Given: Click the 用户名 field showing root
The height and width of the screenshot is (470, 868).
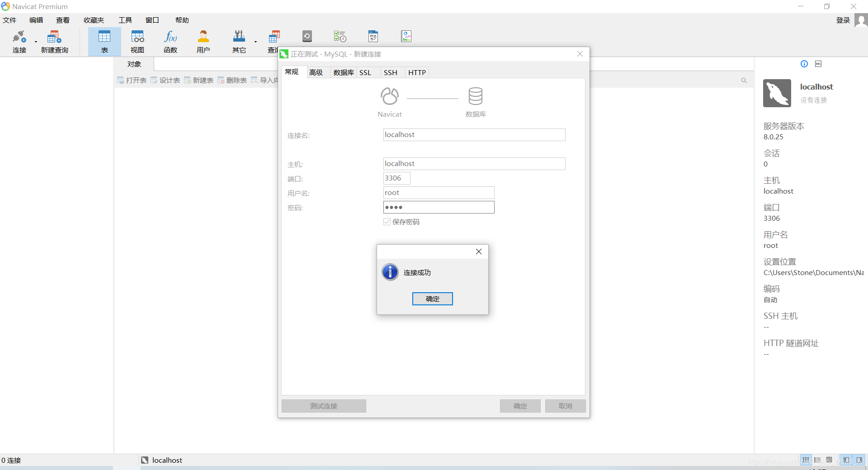Looking at the screenshot, I should click(x=439, y=193).
